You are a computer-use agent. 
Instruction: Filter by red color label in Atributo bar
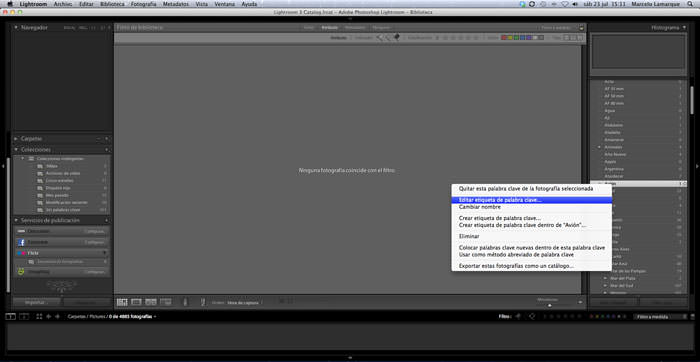[x=504, y=38]
